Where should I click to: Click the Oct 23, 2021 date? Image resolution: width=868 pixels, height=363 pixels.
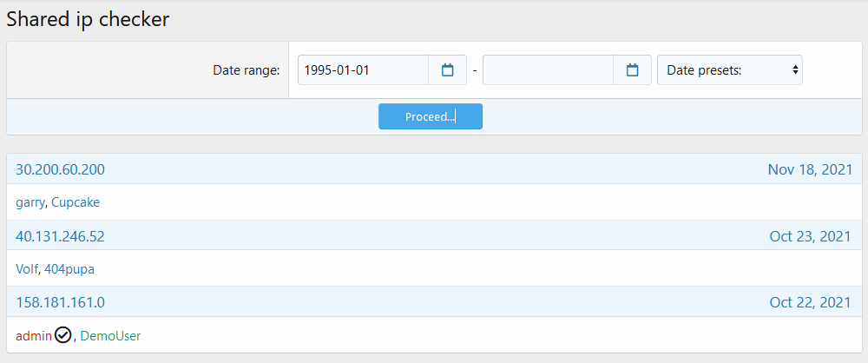pyautogui.click(x=810, y=236)
